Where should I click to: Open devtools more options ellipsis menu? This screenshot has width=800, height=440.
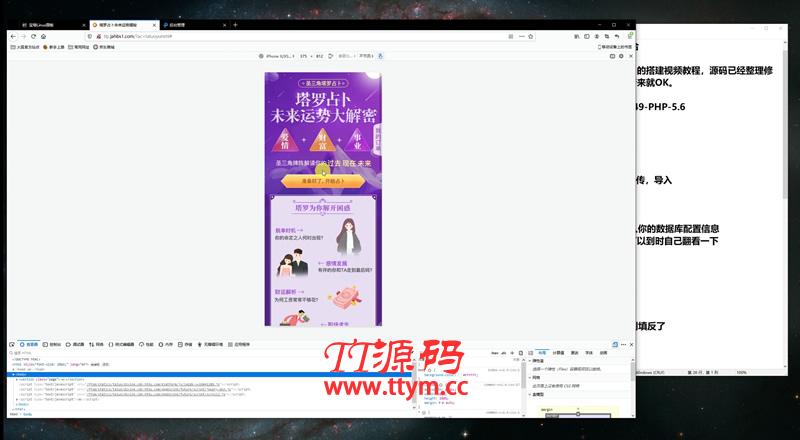point(623,345)
